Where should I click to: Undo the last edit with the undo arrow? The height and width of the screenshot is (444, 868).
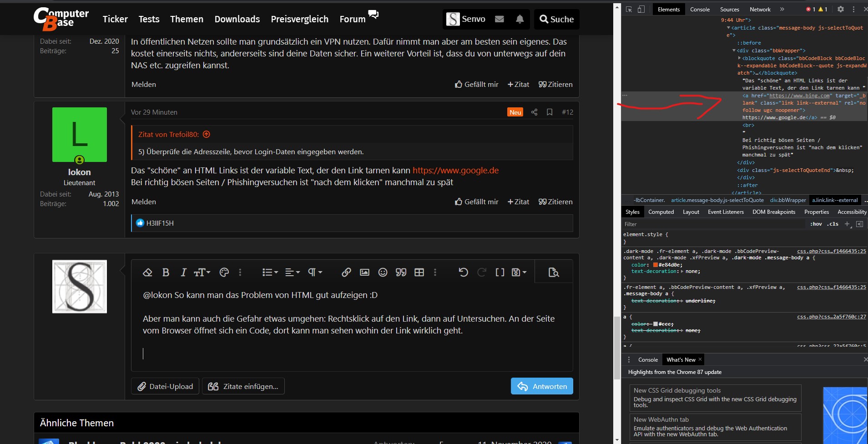point(463,272)
